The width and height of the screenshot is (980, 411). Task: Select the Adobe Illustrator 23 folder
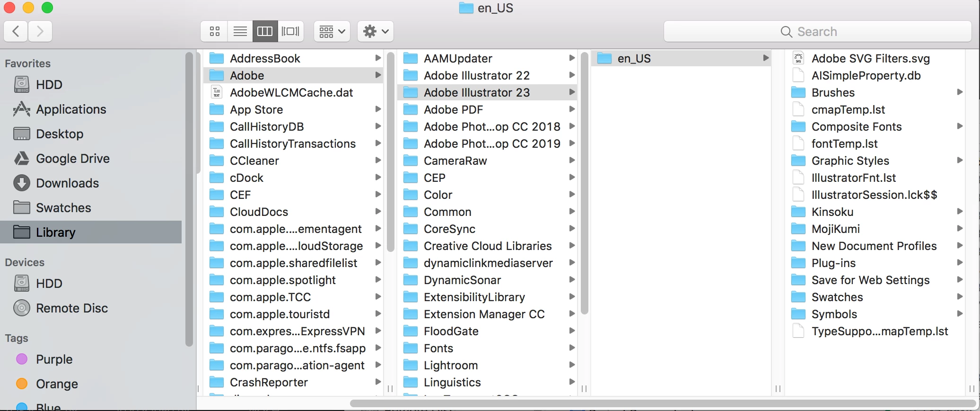click(487, 92)
